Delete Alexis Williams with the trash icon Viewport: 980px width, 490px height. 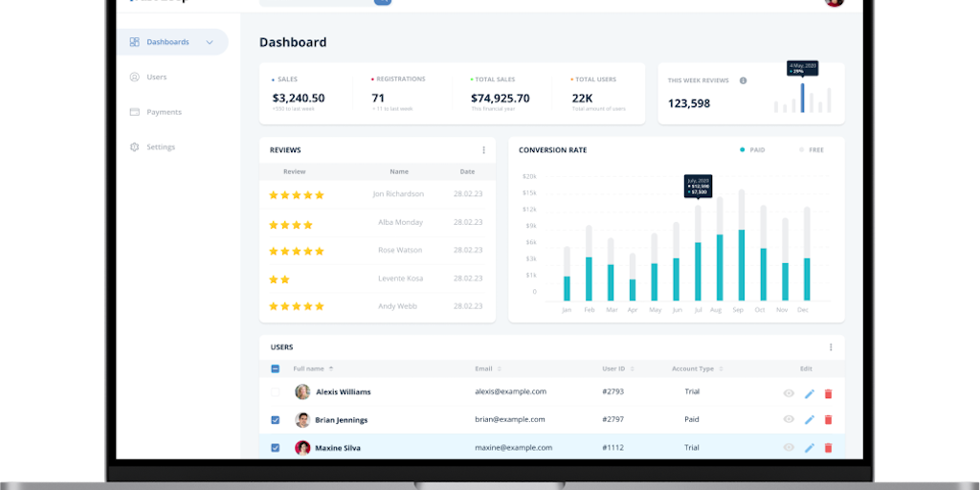coord(829,393)
